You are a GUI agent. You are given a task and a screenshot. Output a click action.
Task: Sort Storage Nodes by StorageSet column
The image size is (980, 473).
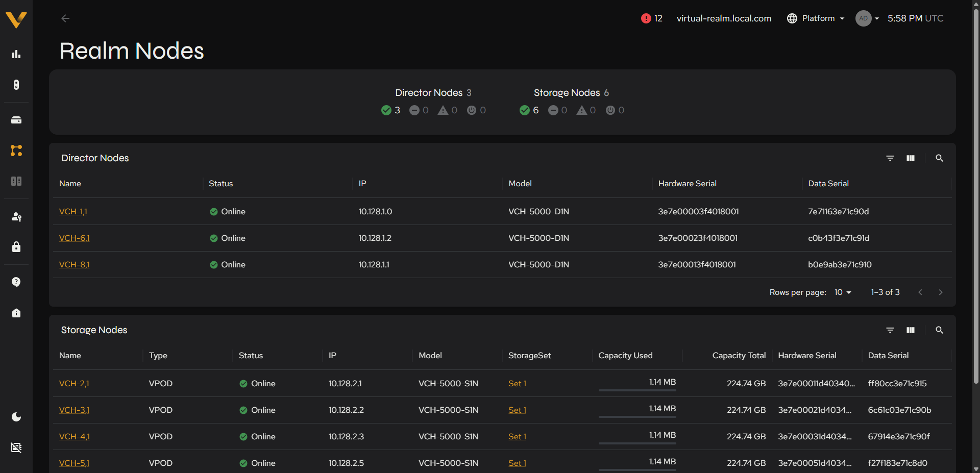pyautogui.click(x=529, y=356)
